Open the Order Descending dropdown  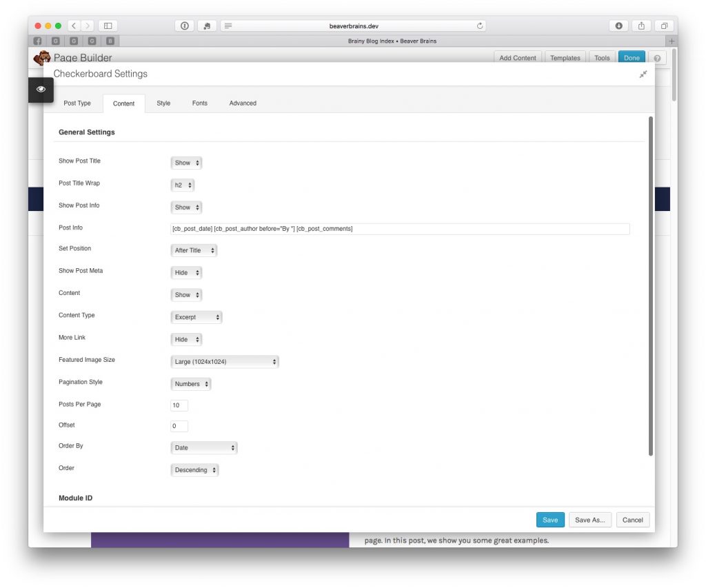pyautogui.click(x=194, y=470)
